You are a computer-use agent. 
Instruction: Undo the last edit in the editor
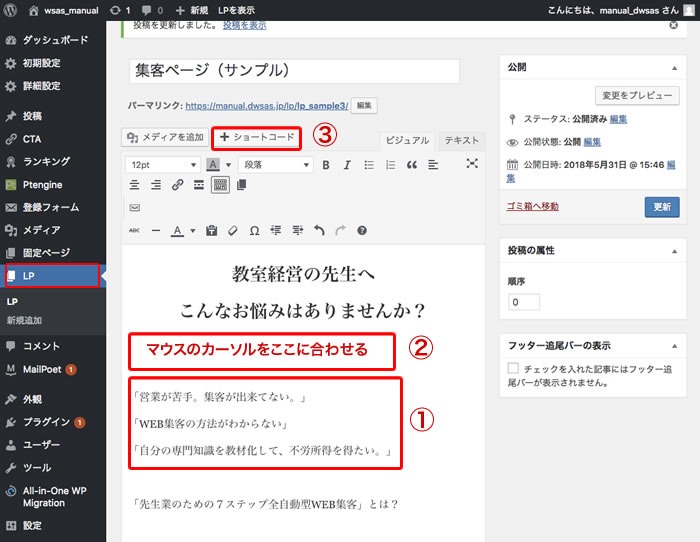pyautogui.click(x=319, y=230)
